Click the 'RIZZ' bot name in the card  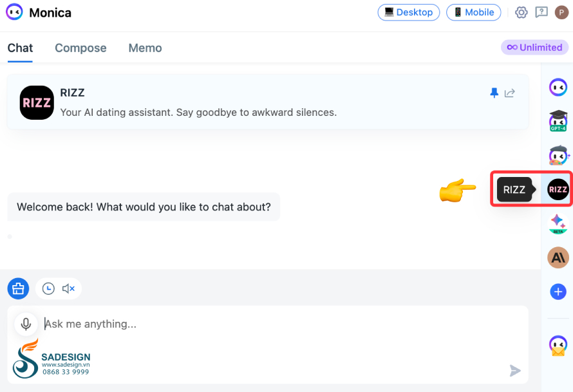72,93
